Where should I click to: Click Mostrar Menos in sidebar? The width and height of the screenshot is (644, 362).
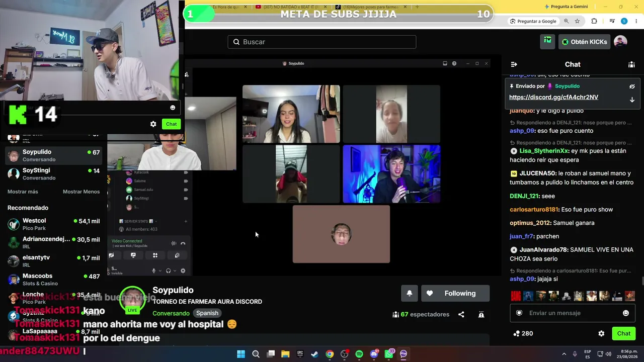click(81, 192)
